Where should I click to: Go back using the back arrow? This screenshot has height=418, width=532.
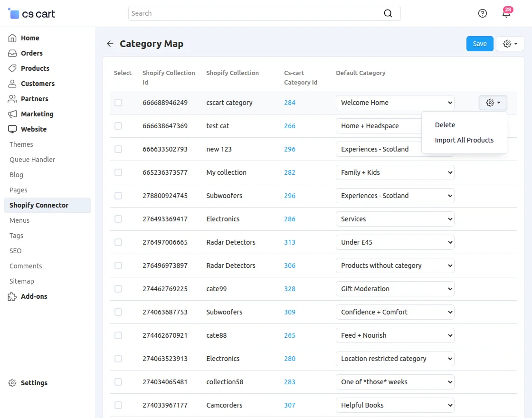[110, 43]
